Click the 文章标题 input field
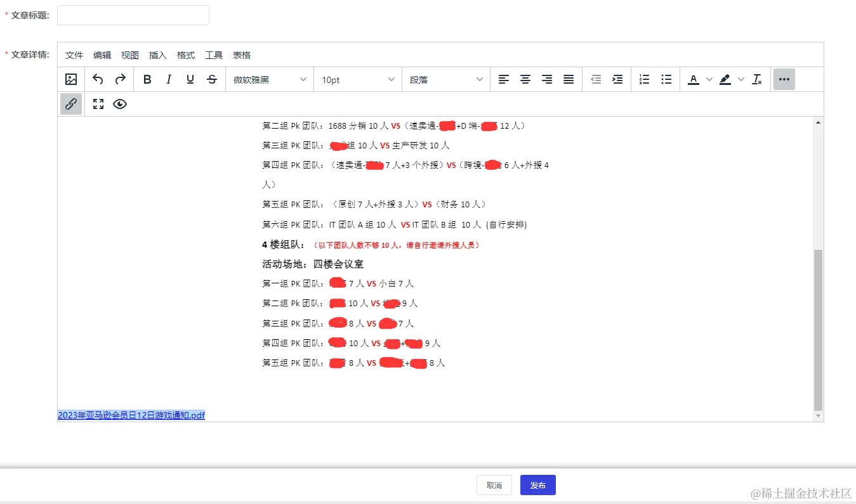This screenshot has height=504, width=856. click(x=133, y=15)
